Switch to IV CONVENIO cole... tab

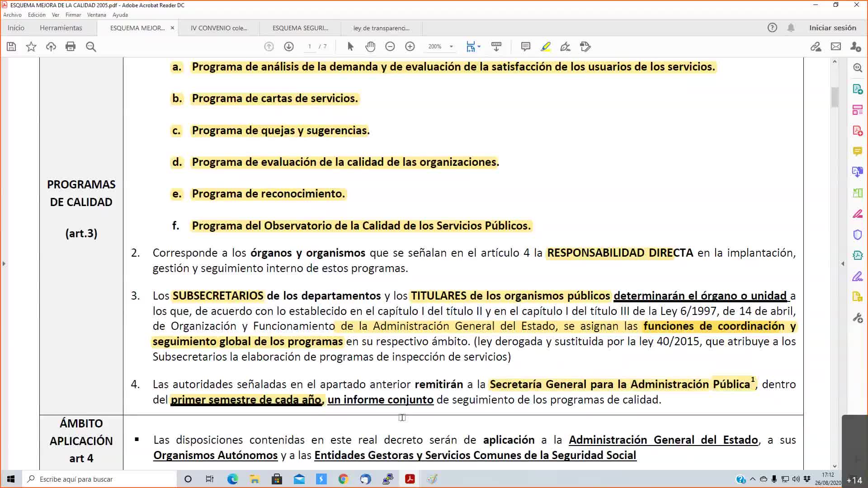tap(219, 28)
